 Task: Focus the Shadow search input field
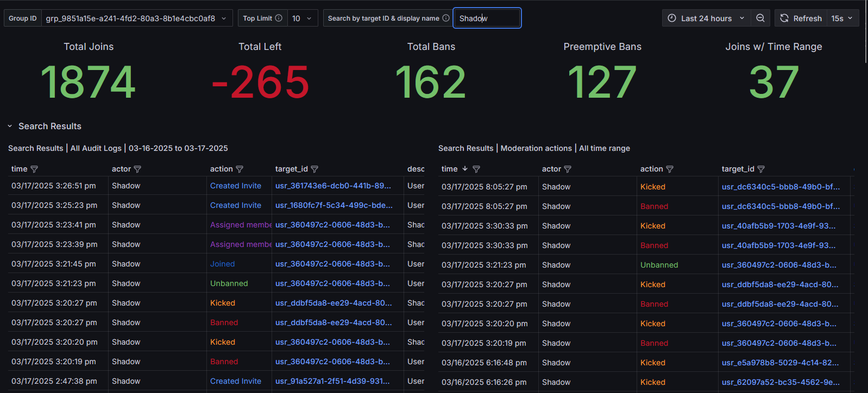point(487,18)
